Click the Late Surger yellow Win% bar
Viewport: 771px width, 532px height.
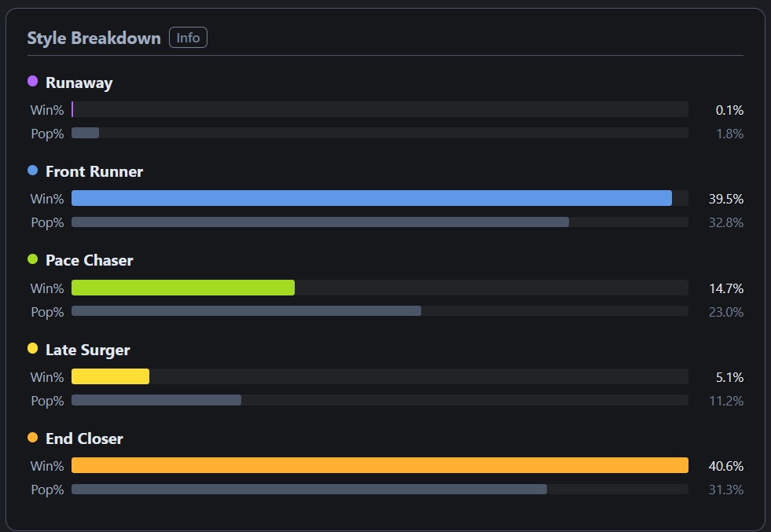point(110,376)
